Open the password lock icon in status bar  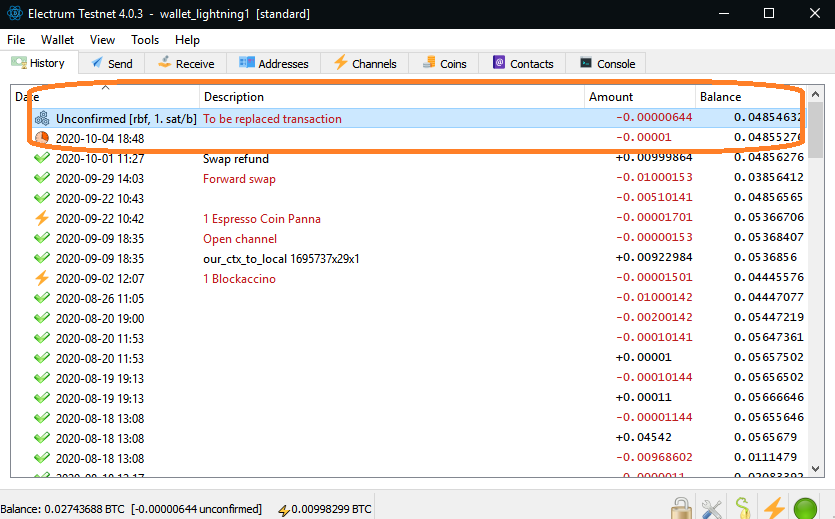pos(681,508)
